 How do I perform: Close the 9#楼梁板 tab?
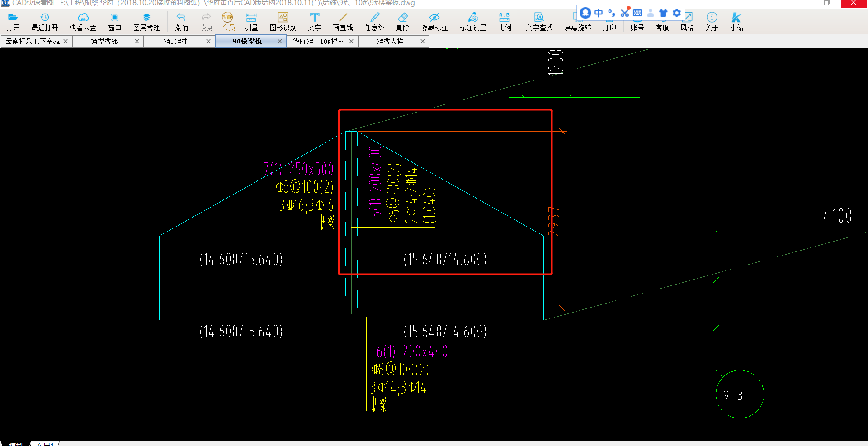click(x=280, y=41)
